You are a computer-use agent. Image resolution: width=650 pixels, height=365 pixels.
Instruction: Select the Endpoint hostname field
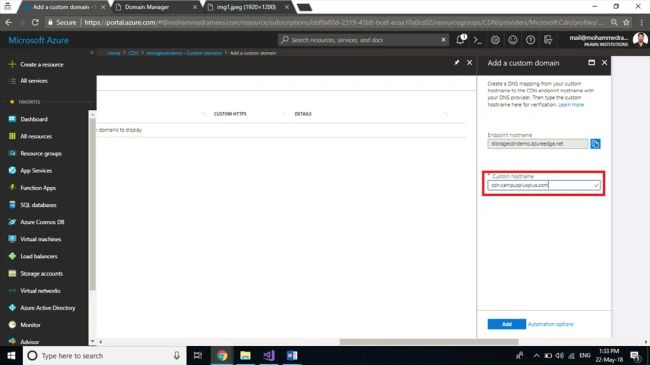537,144
